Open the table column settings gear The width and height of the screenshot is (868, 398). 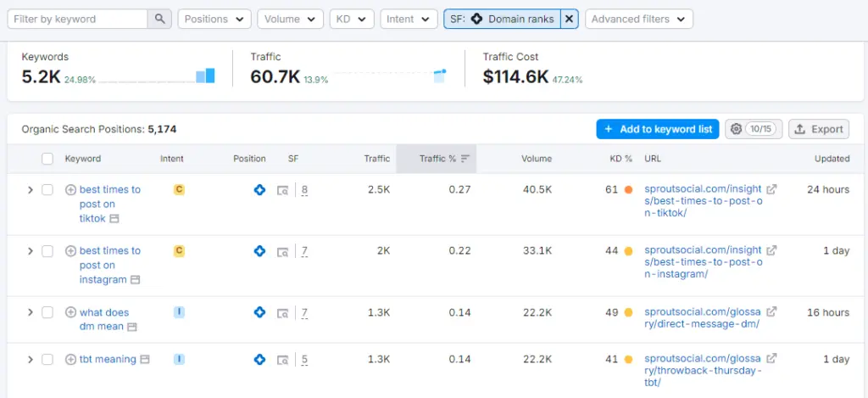pyautogui.click(x=736, y=129)
